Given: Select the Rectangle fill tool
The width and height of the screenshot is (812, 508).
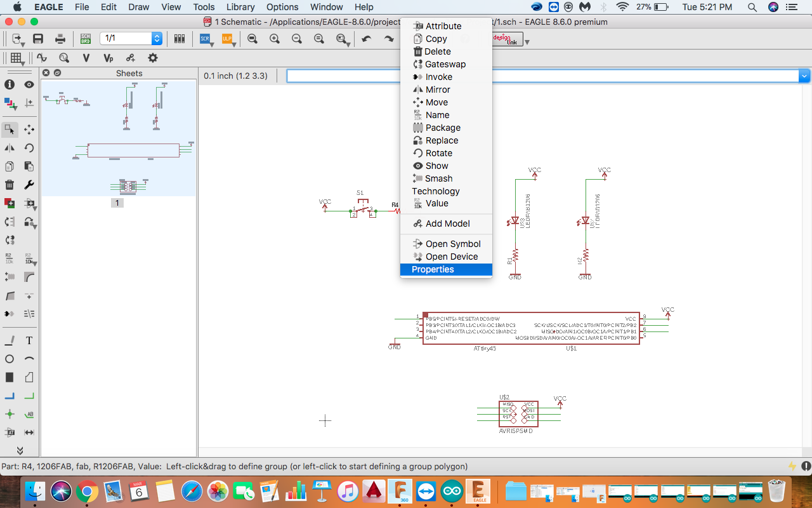Looking at the screenshot, I should point(10,378).
